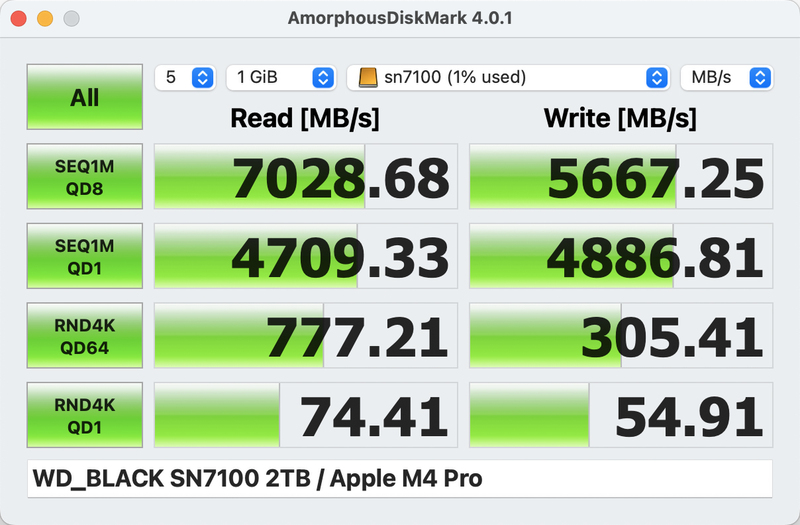Click the Write [MB/s] column header
800x525 pixels.
click(620, 118)
